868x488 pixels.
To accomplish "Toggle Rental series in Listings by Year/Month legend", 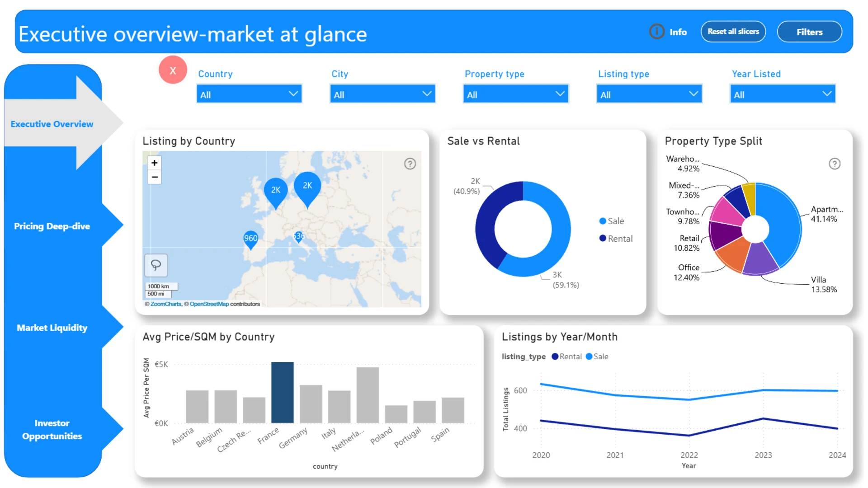I will (566, 357).
